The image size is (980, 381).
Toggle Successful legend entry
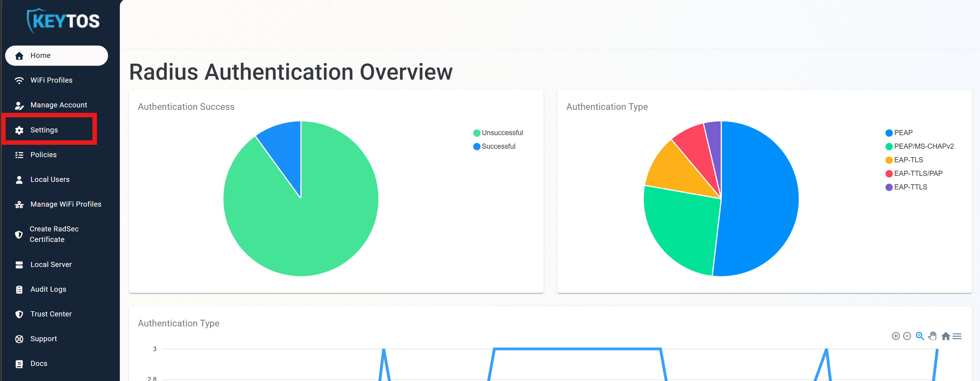click(494, 146)
